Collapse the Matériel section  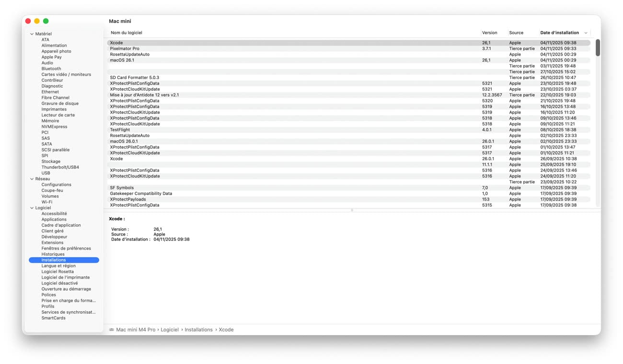click(32, 34)
